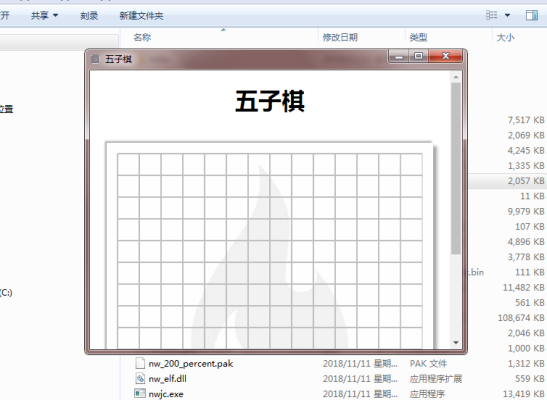Image resolution: width=547 pixels, height=401 pixels.
Task: Click the PAK 文件 type cell
Action: point(428,364)
